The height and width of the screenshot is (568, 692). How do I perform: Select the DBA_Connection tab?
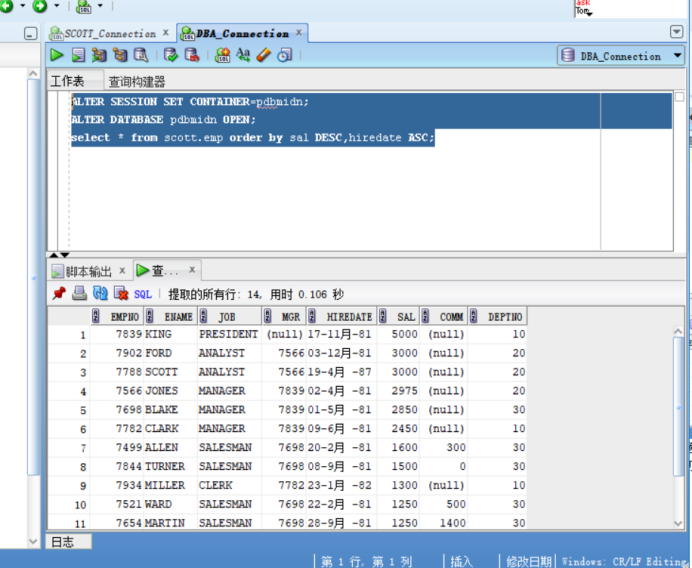(x=242, y=34)
